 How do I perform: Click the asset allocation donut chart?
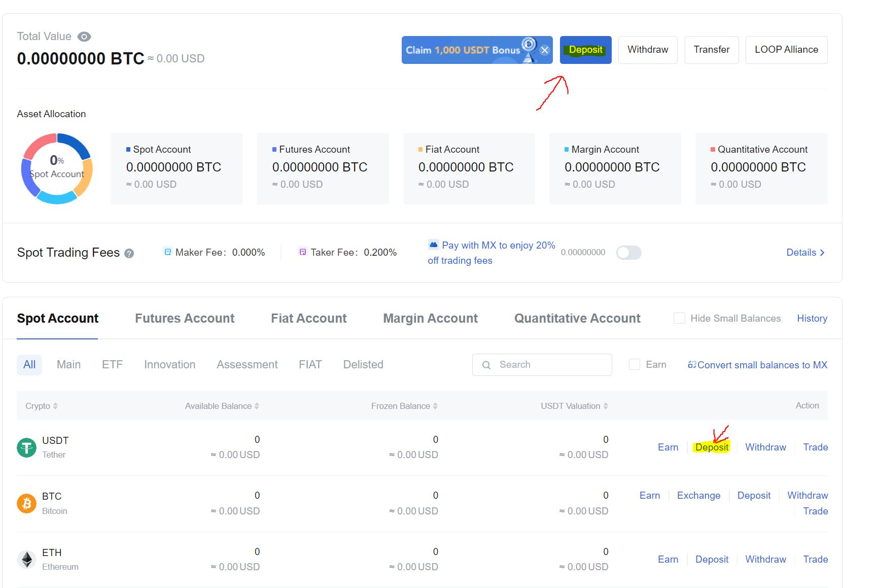[x=57, y=168]
